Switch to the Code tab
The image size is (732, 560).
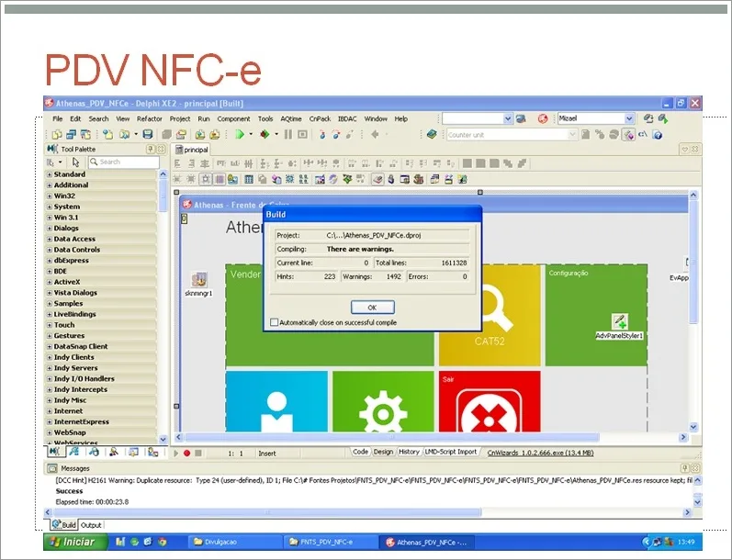360,452
